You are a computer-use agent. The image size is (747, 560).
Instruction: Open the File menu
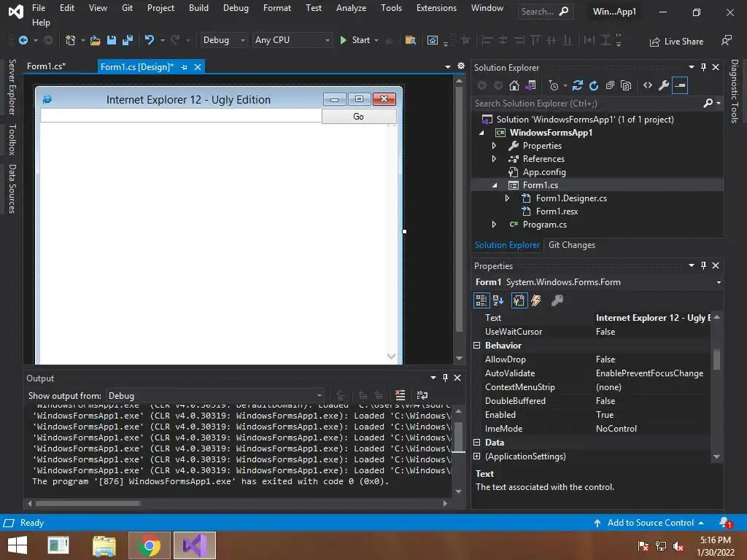39,8
